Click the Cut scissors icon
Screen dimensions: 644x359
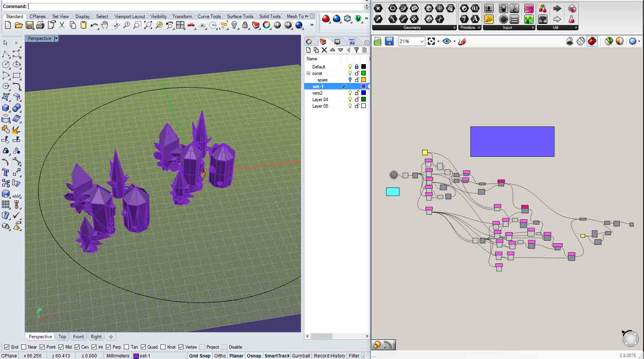click(x=62, y=25)
